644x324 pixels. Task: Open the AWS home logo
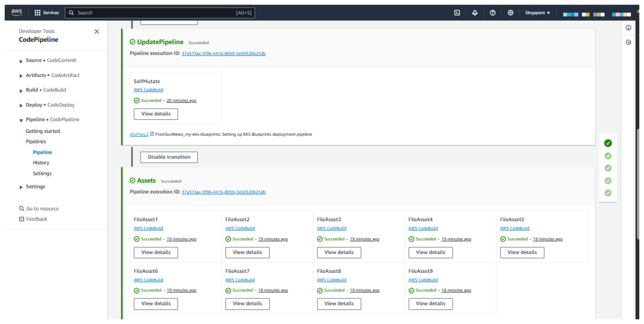pyautogui.click(x=17, y=12)
